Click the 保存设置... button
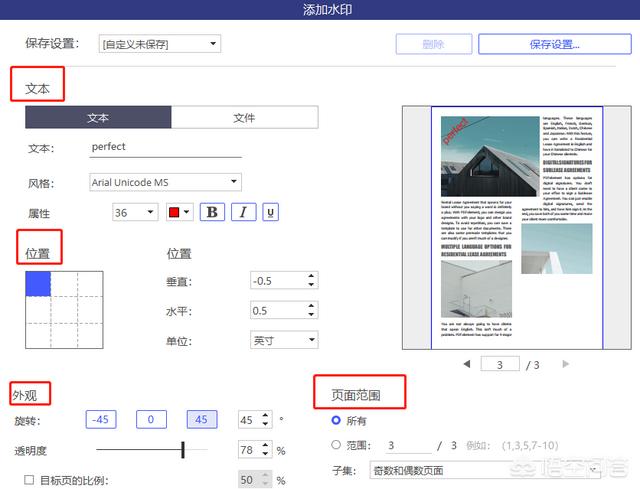The image size is (640, 489). [x=555, y=44]
